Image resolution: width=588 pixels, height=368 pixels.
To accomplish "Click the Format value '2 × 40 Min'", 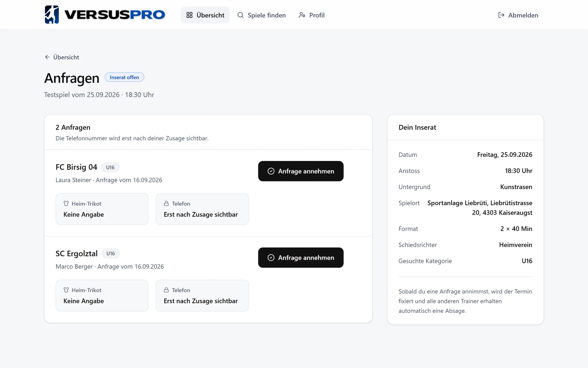I will [x=516, y=229].
